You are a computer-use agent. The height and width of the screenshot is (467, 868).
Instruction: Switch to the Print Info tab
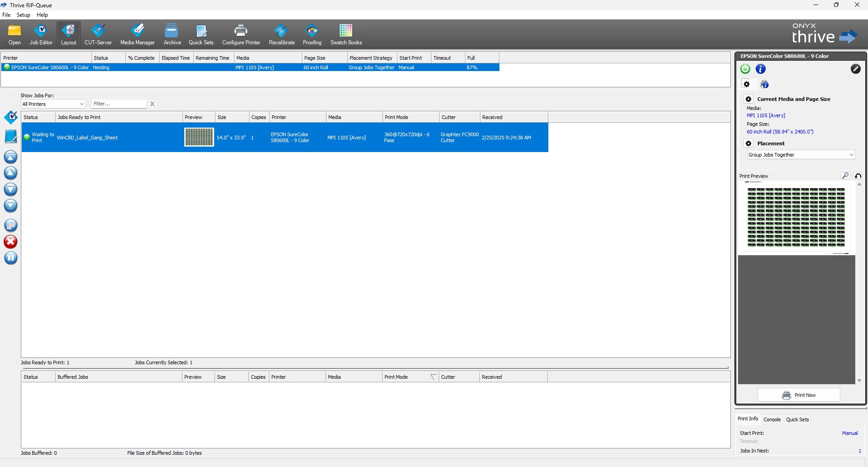tap(748, 419)
